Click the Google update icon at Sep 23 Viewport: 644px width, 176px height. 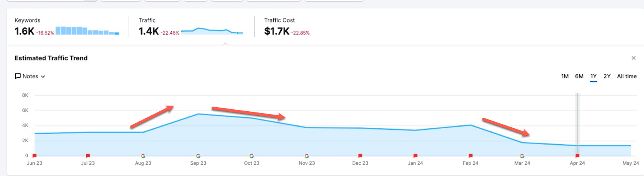point(198,156)
